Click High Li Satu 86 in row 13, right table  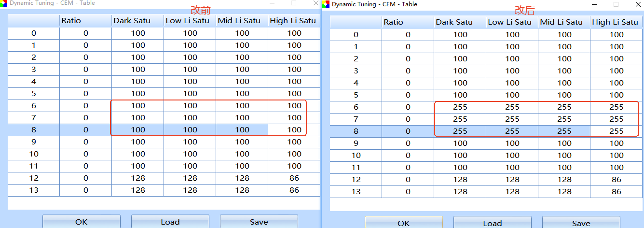click(616, 192)
